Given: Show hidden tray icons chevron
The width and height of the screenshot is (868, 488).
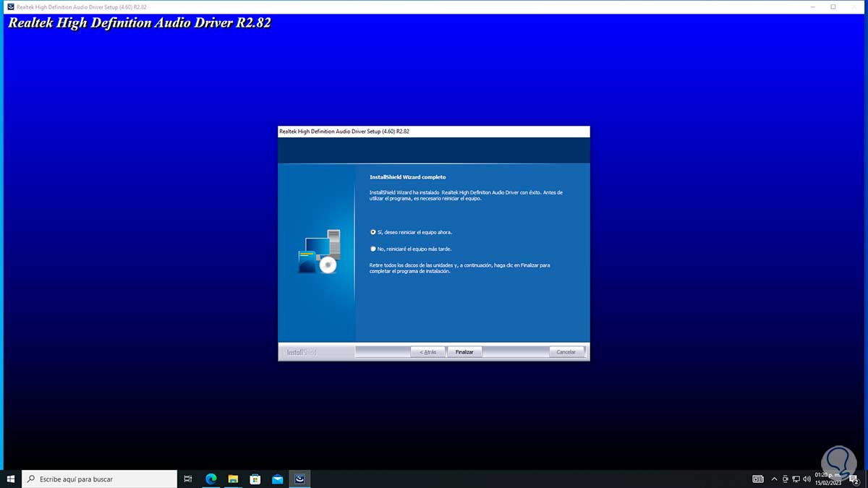Looking at the screenshot, I should [x=775, y=479].
